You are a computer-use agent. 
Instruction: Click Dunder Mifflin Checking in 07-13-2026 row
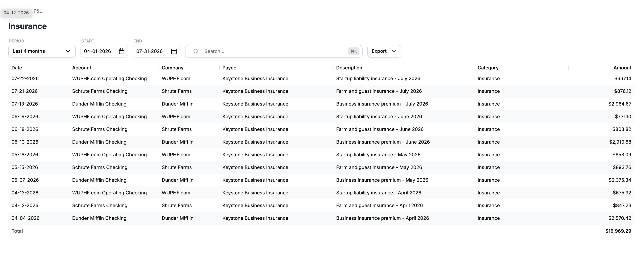point(99,104)
